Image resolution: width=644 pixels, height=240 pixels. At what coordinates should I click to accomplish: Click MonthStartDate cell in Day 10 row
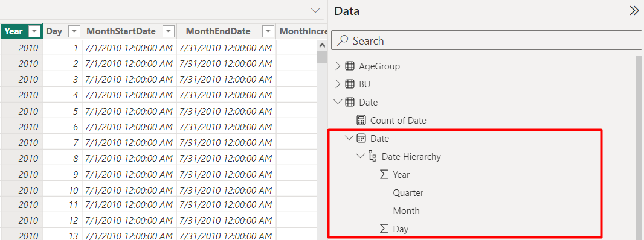(129, 190)
